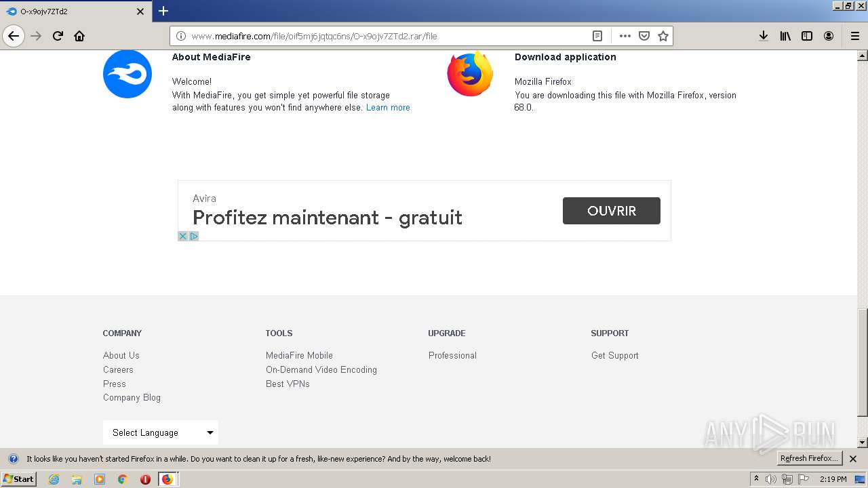Viewport: 868px width, 488px height.
Task: Click the Avira ad headline text
Action: point(328,218)
